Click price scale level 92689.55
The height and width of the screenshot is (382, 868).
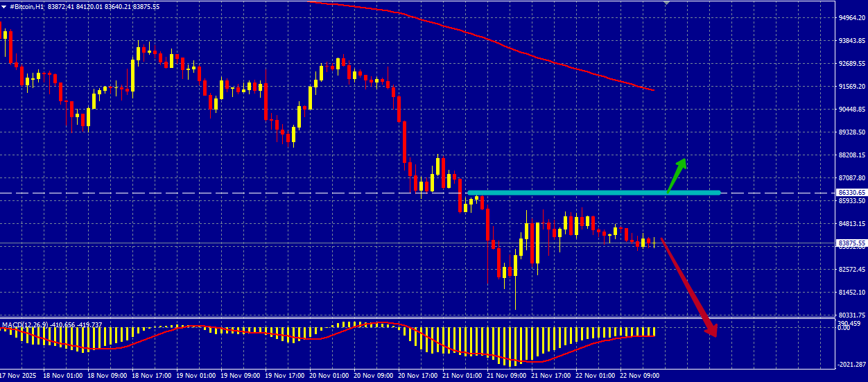coord(851,63)
